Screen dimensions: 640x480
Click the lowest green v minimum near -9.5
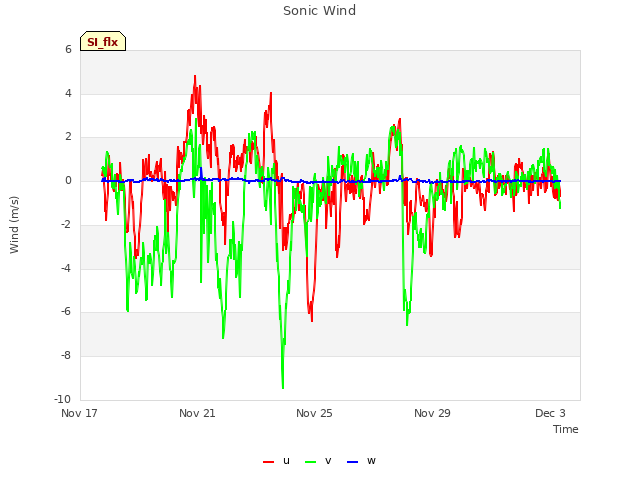pos(283,387)
